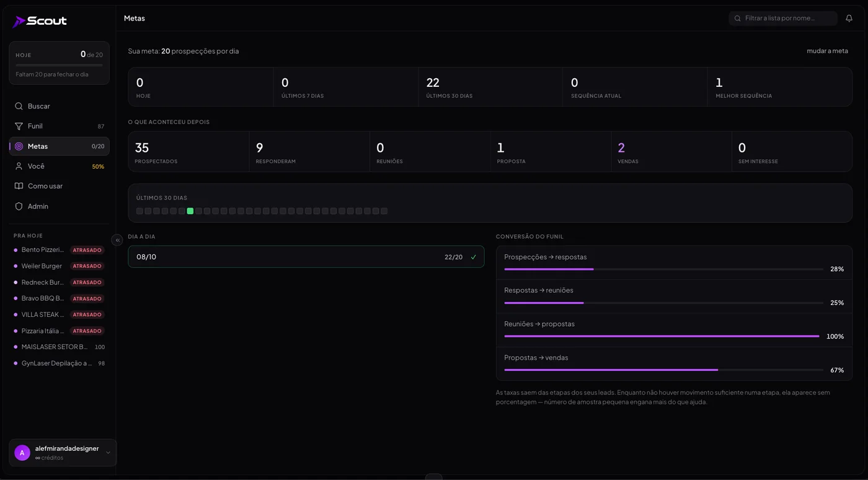Click the 9 Responderam stat card

pyautogui.click(x=309, y=151)
